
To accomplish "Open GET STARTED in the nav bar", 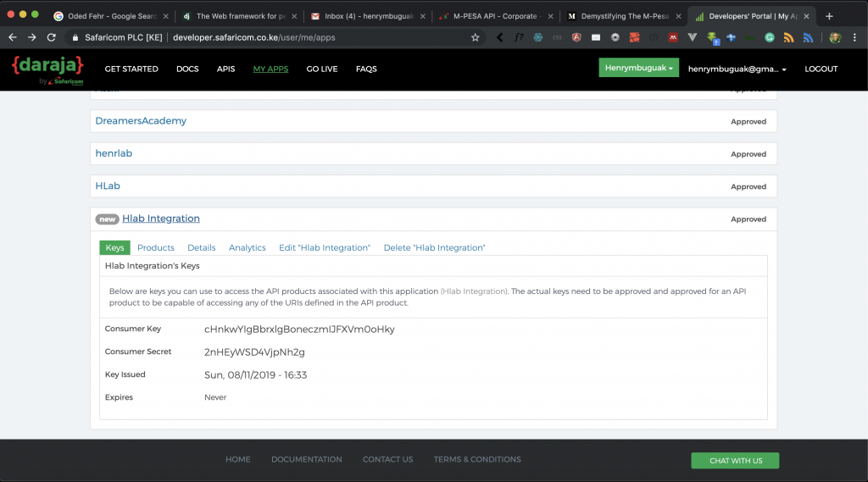I will pos(131,69).
